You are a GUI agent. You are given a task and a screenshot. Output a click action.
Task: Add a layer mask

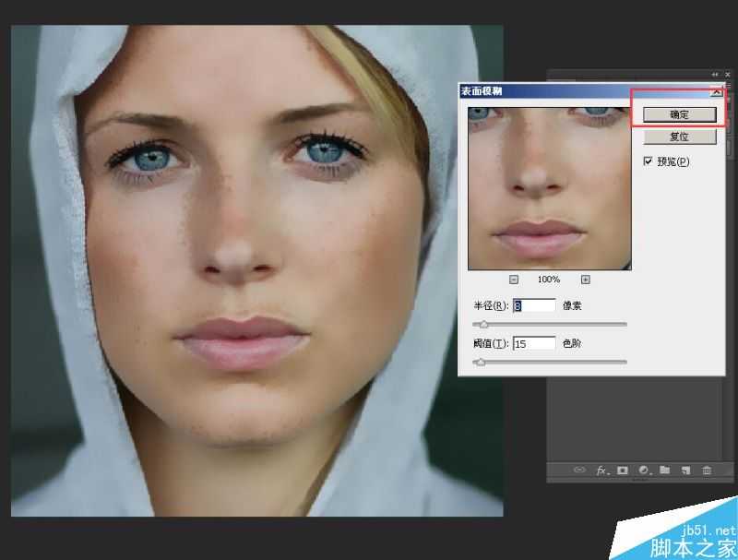point(623,470)
